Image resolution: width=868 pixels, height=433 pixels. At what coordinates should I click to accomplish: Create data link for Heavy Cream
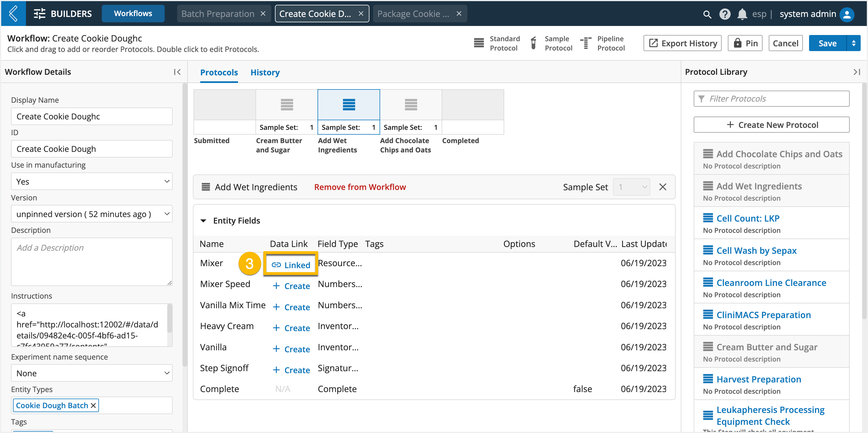[x=291, y=328]
